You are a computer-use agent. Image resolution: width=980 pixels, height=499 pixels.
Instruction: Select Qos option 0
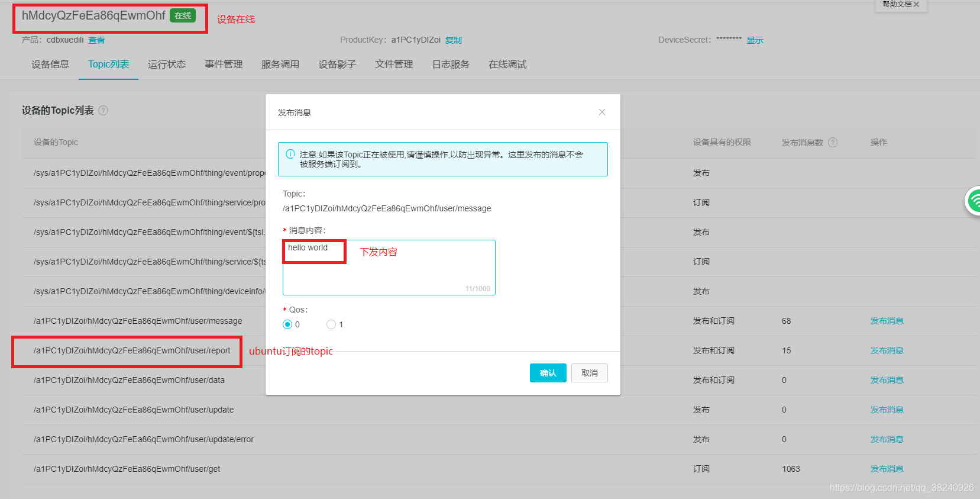pyautogui.click(x=287, y=324)
